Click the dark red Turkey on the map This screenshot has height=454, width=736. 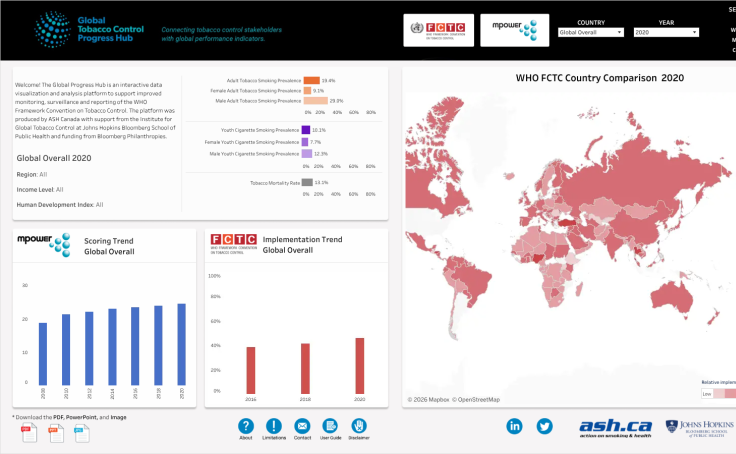point(569,222)
